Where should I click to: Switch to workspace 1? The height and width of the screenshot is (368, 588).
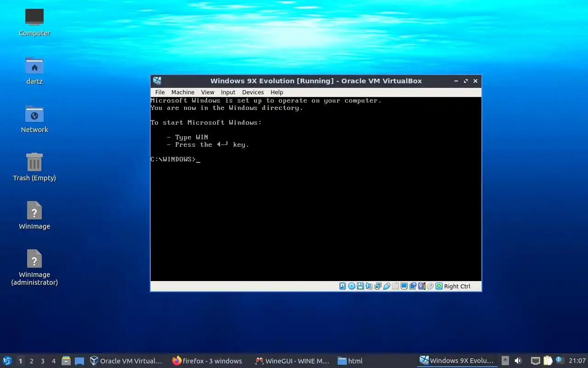coord(20,361)
